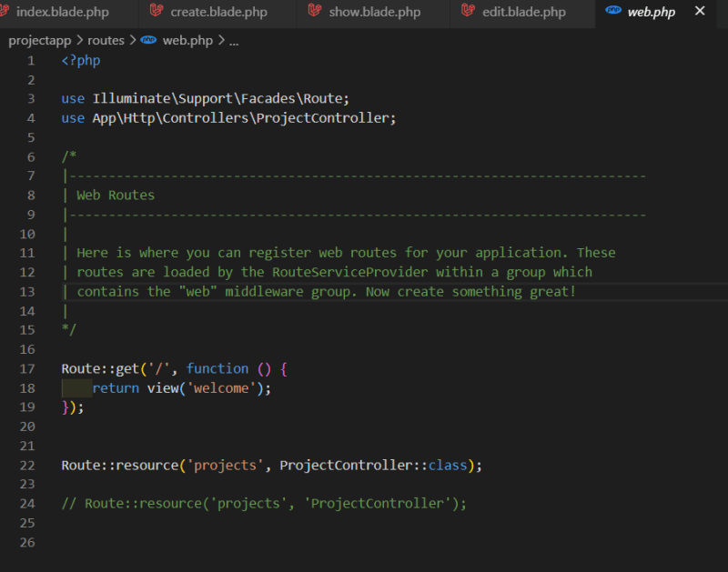The height and width of the screenshot is (572, 728).
Task: Click the projectapp breadcrumb segment
Action: tap(40, 41)
